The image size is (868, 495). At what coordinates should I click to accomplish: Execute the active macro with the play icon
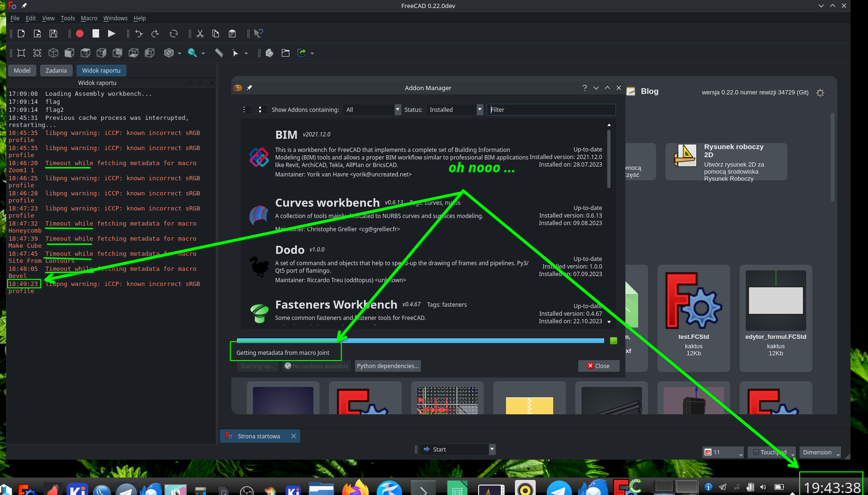tap(111, 33)
